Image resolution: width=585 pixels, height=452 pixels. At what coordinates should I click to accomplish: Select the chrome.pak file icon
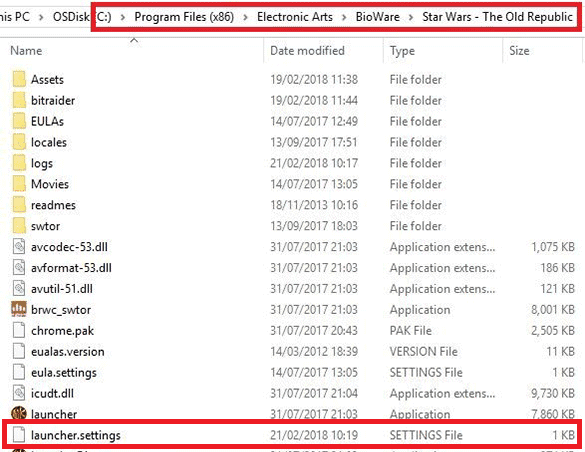point(19,330)
